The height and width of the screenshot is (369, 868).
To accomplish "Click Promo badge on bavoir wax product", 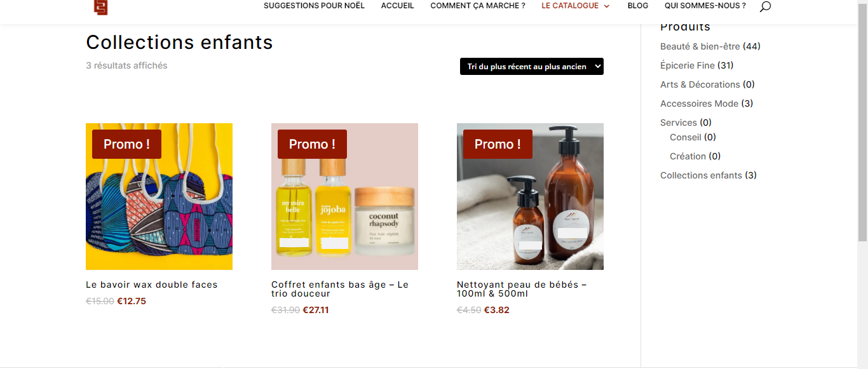I will 126,144.
